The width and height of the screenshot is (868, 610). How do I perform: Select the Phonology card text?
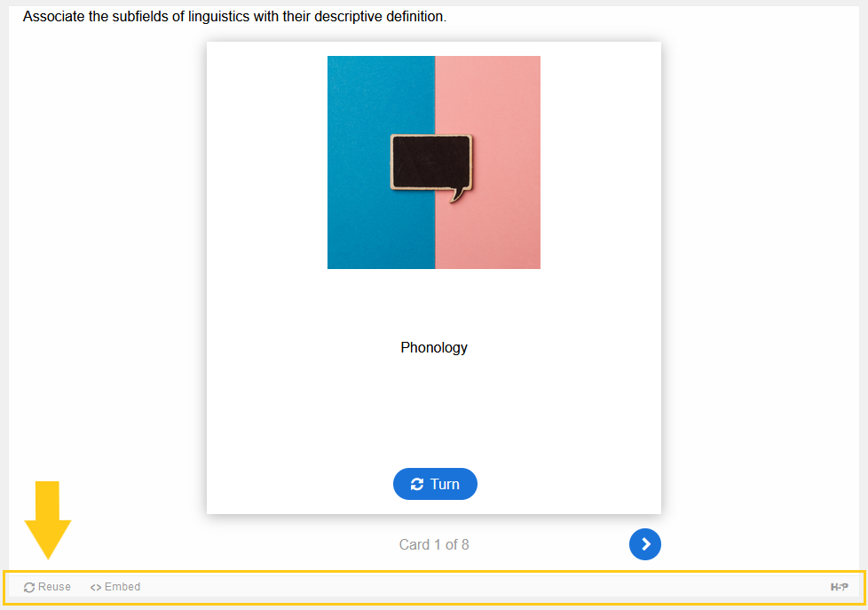434,347
